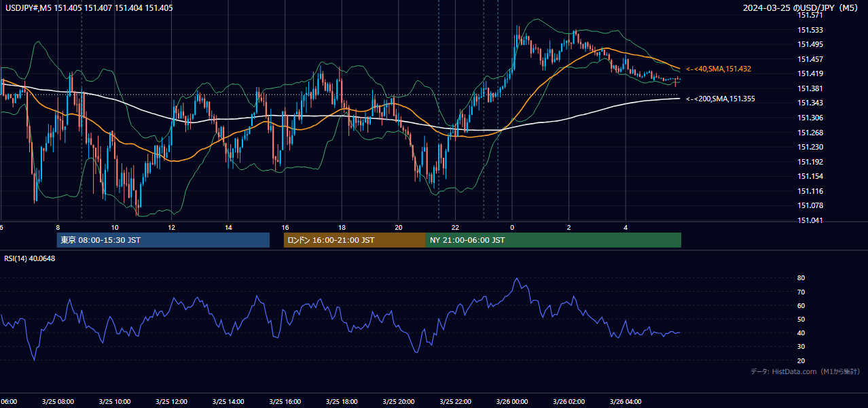The width and height of the screenshot is (868, 408).
Task: Click the 3/25 18:00 date label
Action: tap(342, 402)
